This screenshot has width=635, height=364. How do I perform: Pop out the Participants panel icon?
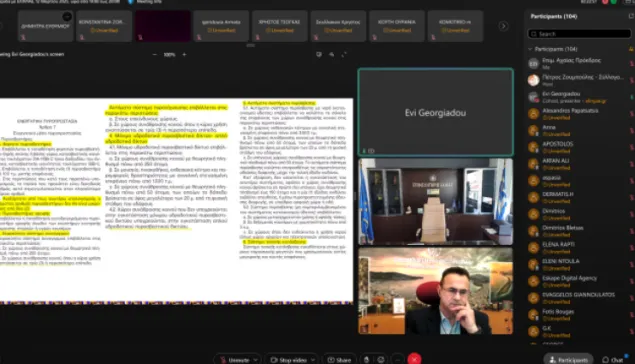tap(631, 16)
